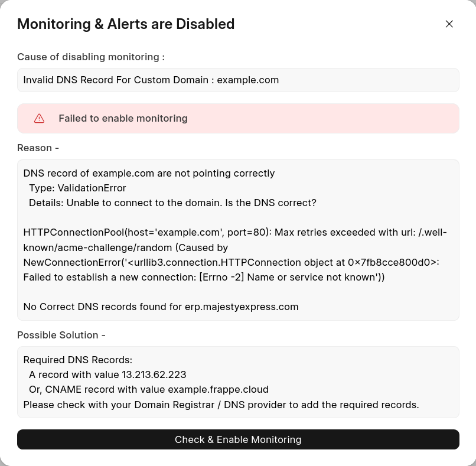Click the CNAME value example.frappe.cloud

[x=218, y=390]
